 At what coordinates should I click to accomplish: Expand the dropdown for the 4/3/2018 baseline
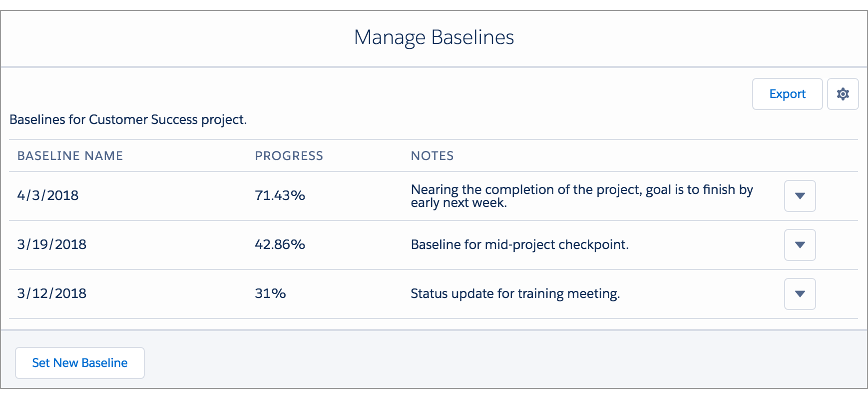tap(800, 196)
